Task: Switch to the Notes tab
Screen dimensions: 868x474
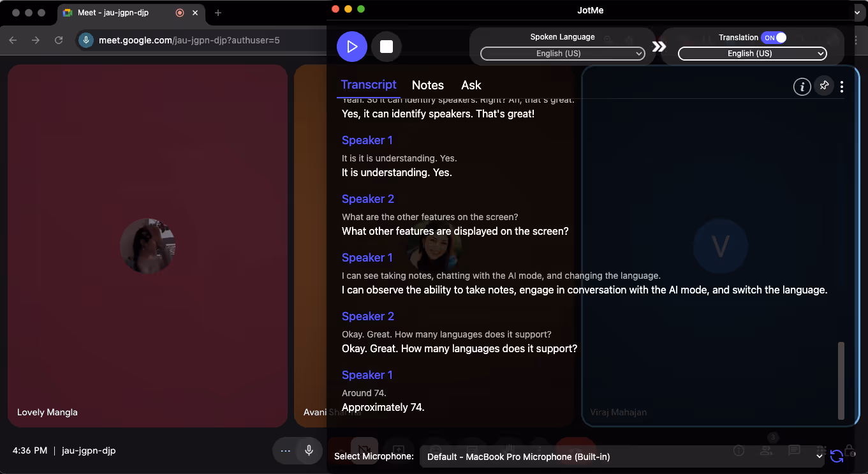Action: coord(428,85)
